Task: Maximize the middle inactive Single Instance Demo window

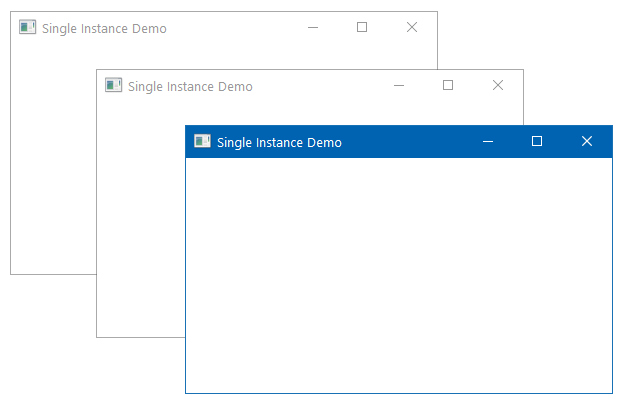Action: coord(448,85)
